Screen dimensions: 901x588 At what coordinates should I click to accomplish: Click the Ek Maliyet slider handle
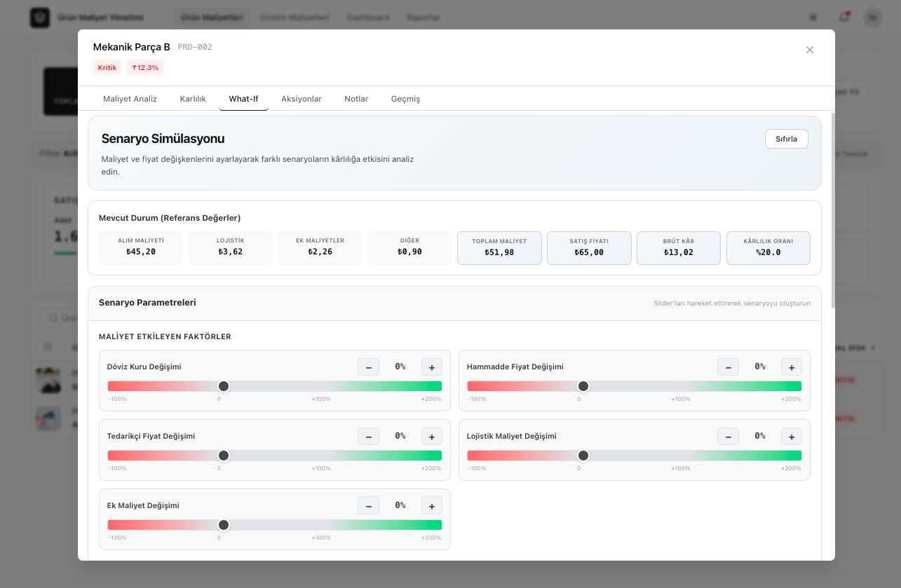[x=224, y=525]
